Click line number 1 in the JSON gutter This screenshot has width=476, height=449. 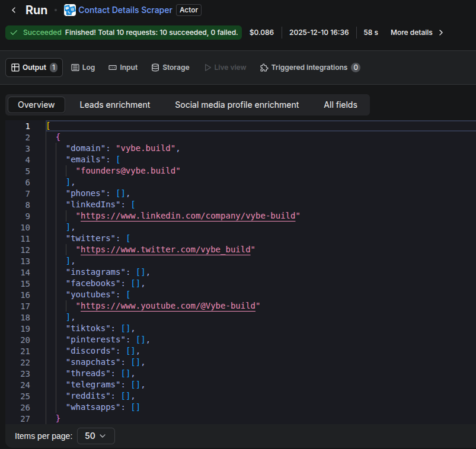(27, 126)
